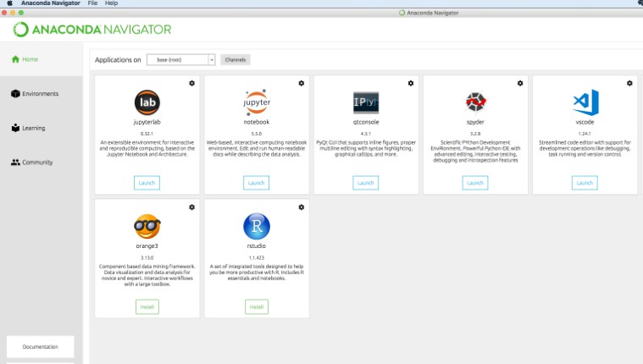Click the rstudio R icon

(x=257, y=226)
